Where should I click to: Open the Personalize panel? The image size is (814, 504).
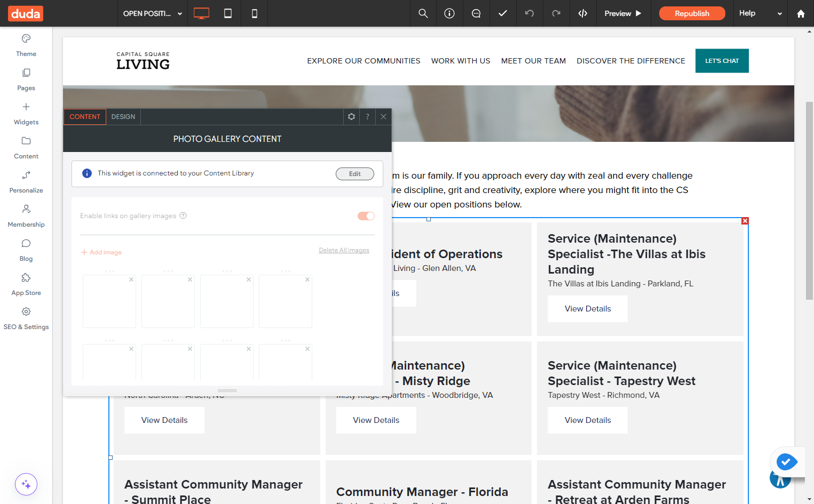tap(26, 182)
